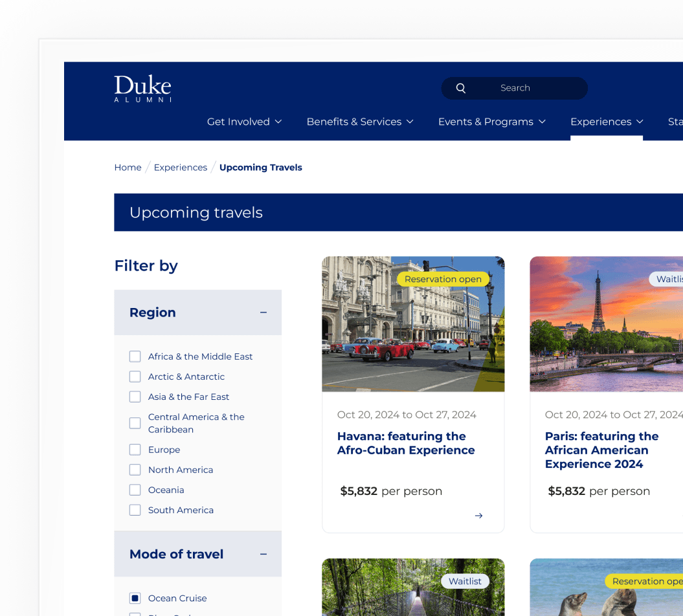The width and height of the screenshot is (683, 616).
Task: Uncheck the Ocean Cruise filter
Action: tap(135, 598)
